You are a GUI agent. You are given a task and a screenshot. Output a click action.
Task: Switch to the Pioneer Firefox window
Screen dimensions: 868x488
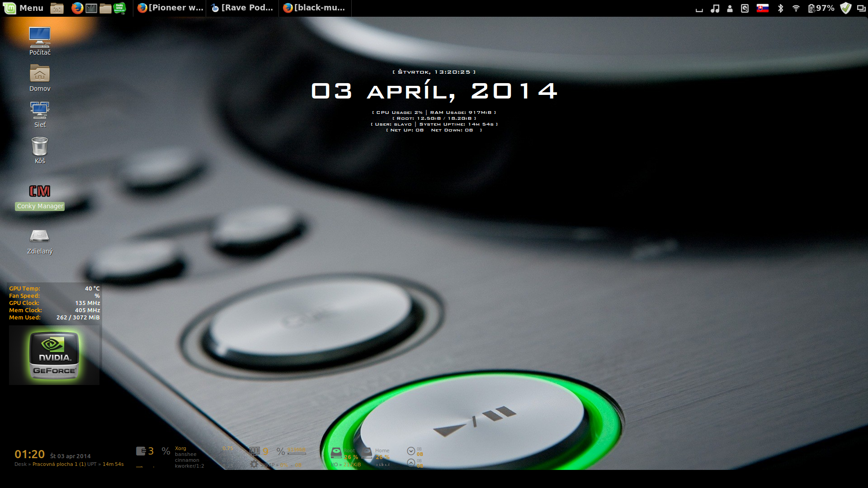click(170, 8)
